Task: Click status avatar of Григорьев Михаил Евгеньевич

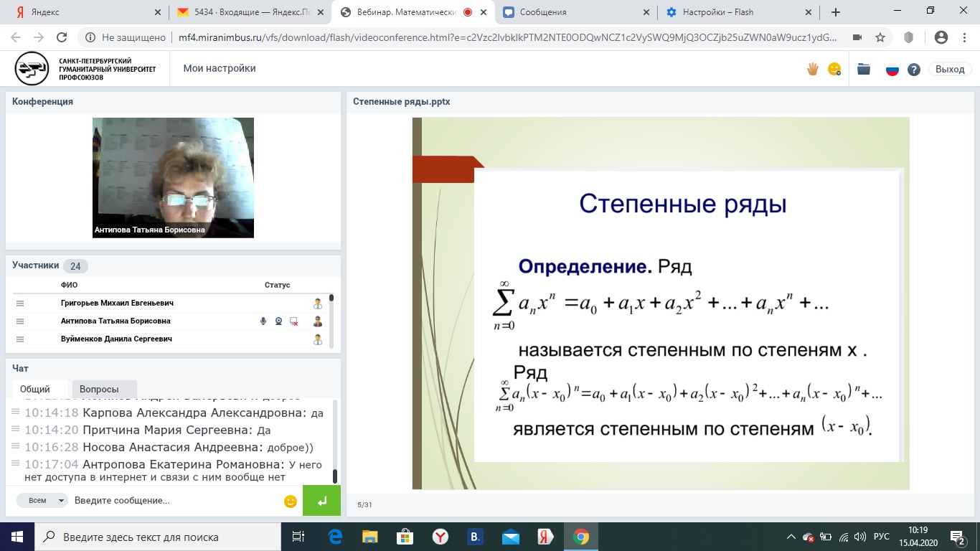Action: point(318,303)
